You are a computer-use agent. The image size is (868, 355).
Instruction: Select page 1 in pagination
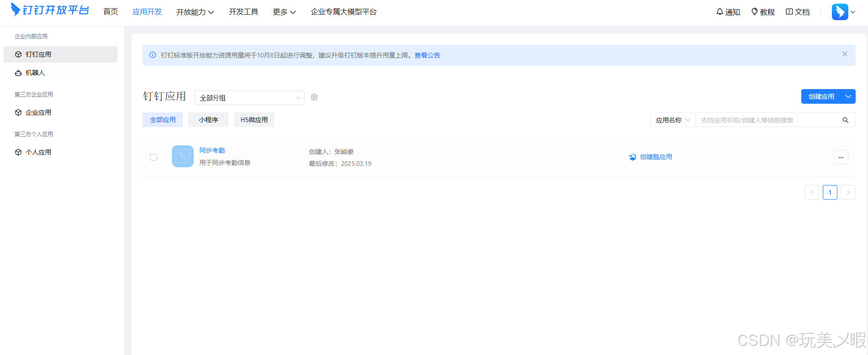point(830,192)
